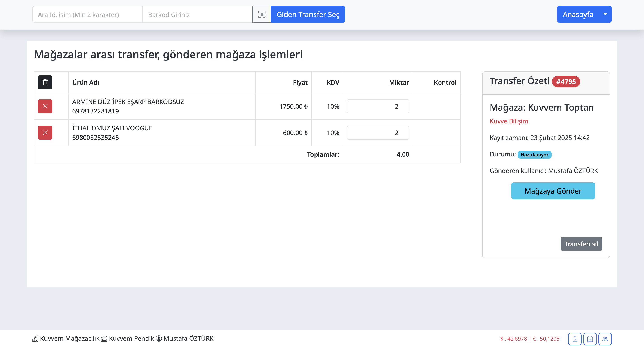Expand the Anasayfa dropdown arrow
The image size is (644, 346).
605,14
